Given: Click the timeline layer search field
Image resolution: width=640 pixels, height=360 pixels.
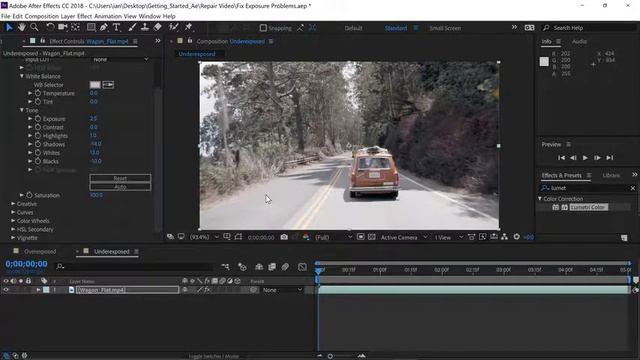Looking at the screenshot, I should point(135,267).
